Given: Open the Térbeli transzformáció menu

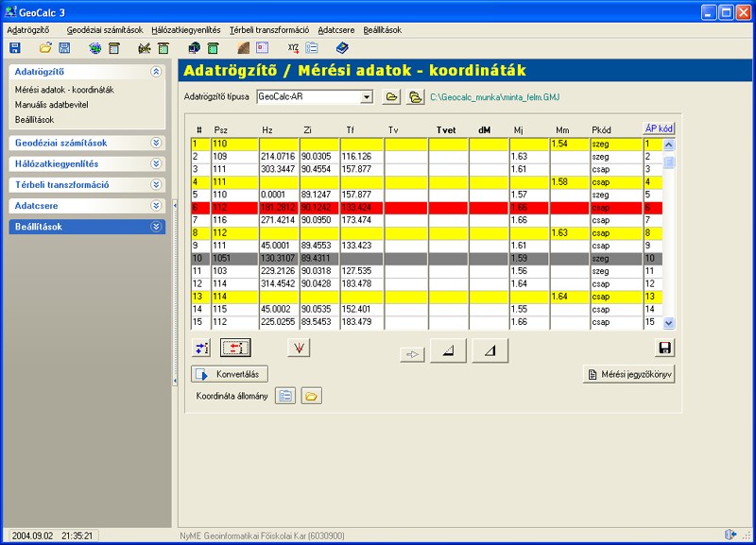Looking at the screenshot, I should [x=269, y=30].
